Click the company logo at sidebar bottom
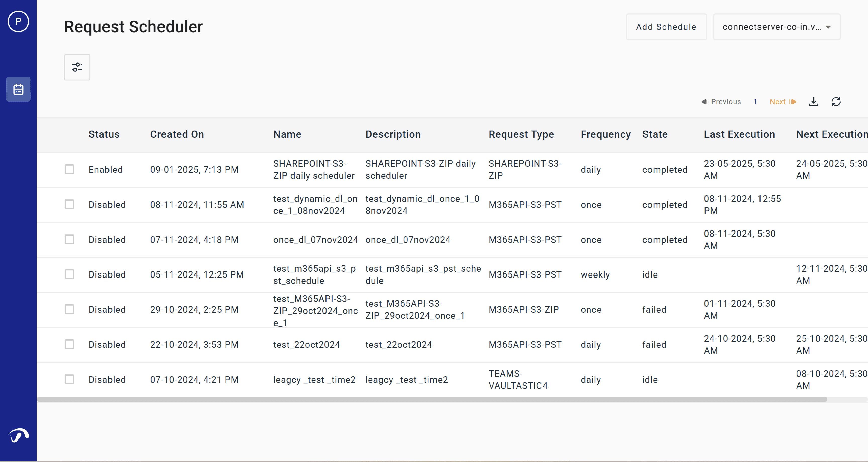 (x=18, y=435)
